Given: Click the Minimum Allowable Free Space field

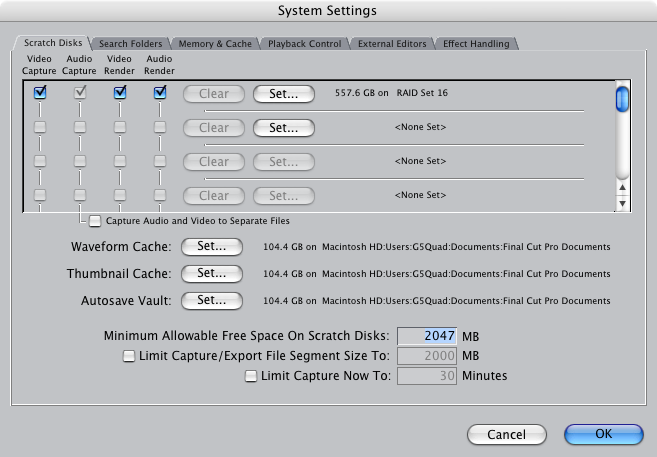Looking at the screenshot, I should pos(428,336).
